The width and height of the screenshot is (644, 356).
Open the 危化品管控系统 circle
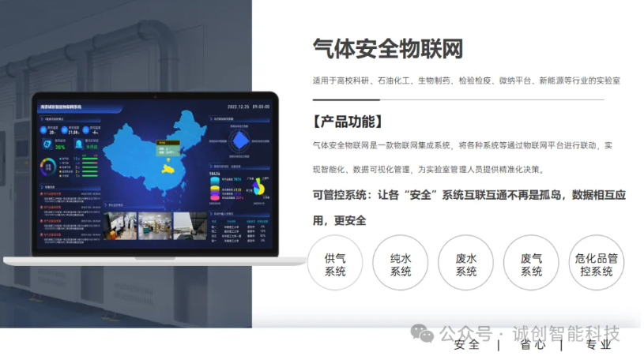click(x=597, y=263)
